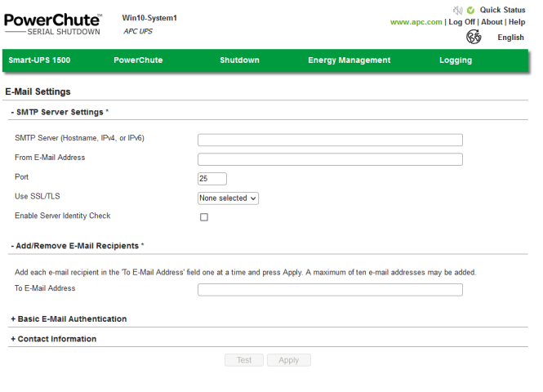
Task: Click the English language selector
Action: pos(510,38)
